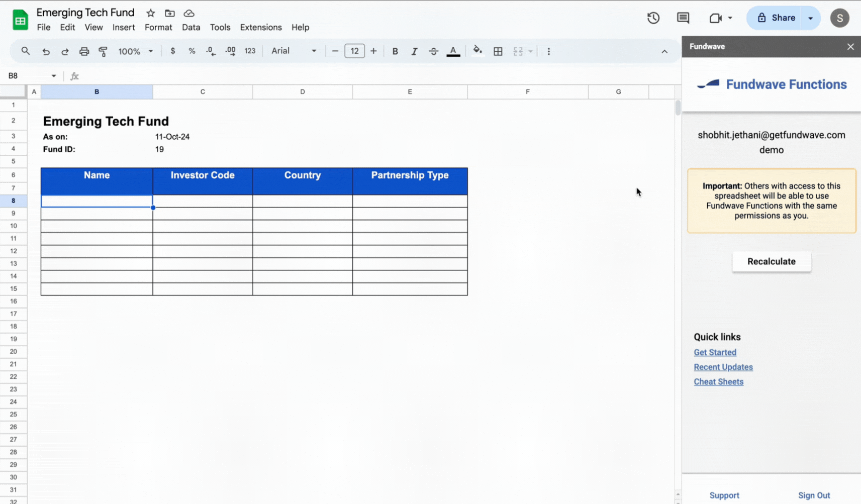Decrease font size with minus
The height and width of the screenshot is (504, 861).
335,51
